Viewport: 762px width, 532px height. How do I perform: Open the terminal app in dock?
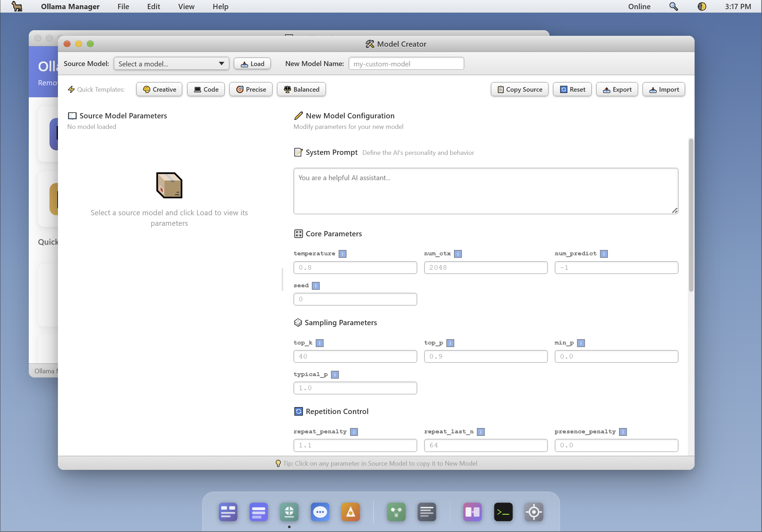tap(503, 512)
